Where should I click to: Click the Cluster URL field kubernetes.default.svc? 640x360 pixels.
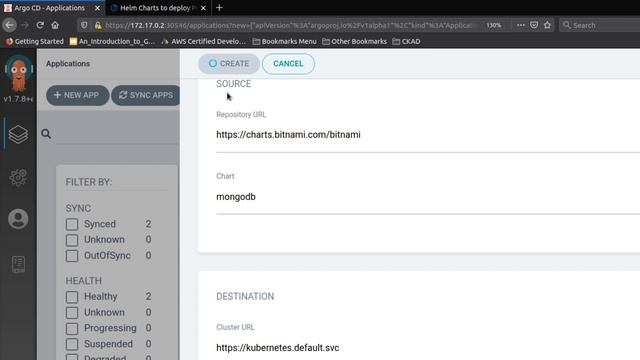tap(428, 348)
